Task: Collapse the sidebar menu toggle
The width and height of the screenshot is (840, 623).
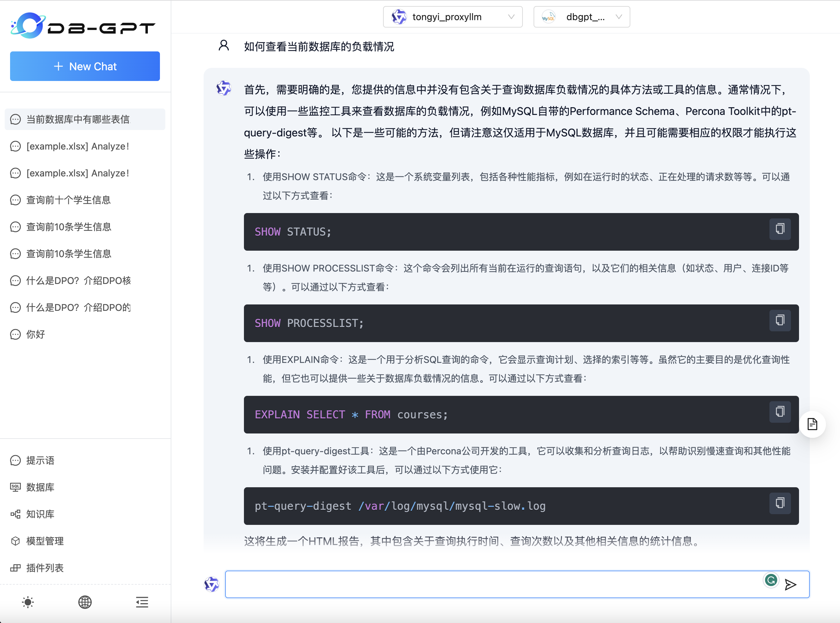Action: (x=142, y=602)
